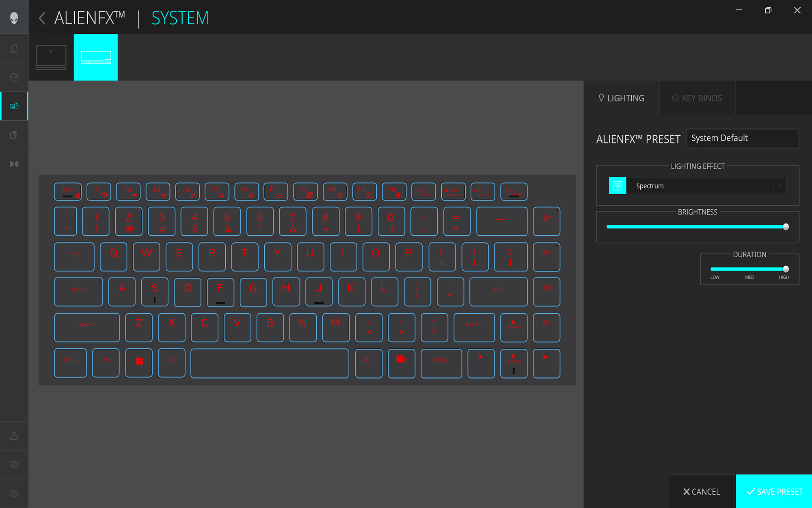Click the help question mark icon
The width and height of the screenshot is (812, 508).
pyautogui.click(x=14, y=493)
